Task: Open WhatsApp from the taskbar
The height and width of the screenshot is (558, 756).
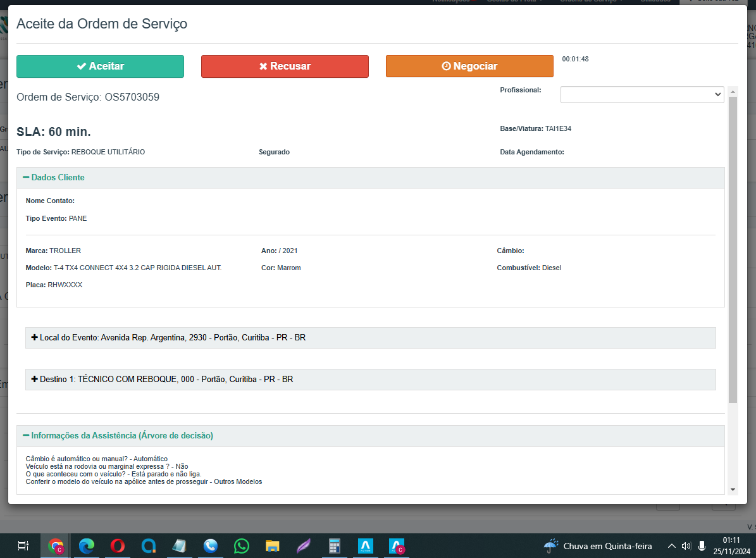Action: (242, 546)
